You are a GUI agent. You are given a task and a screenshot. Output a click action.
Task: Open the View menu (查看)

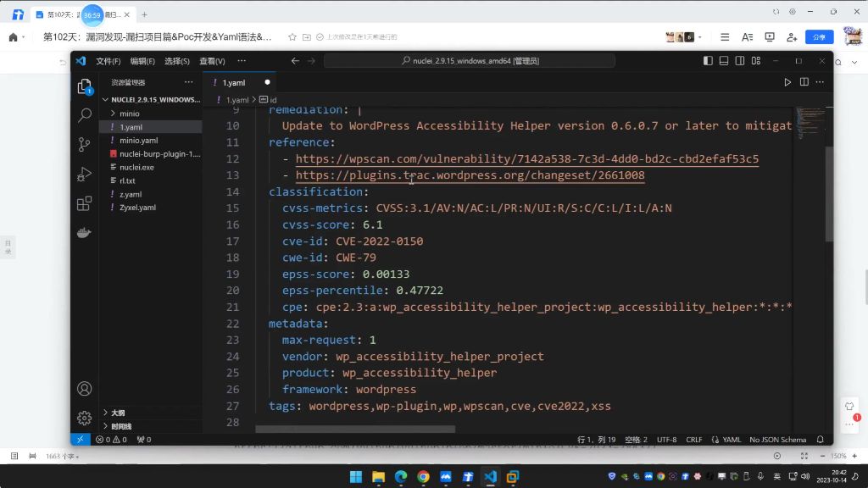coord(212,61)
